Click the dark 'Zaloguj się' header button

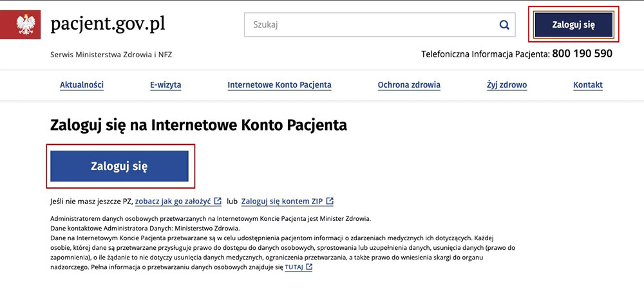pyautogui.click(x=573, y=24)
